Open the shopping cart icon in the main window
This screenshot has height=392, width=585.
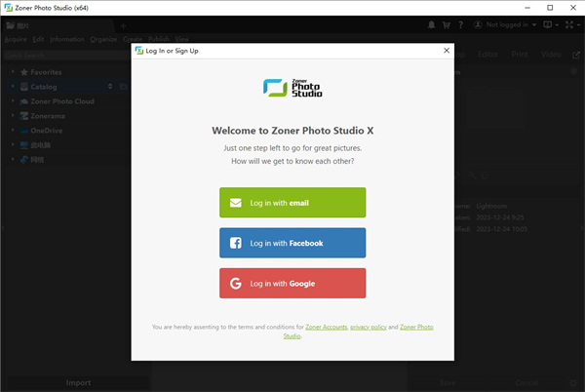tap(446, 24)
